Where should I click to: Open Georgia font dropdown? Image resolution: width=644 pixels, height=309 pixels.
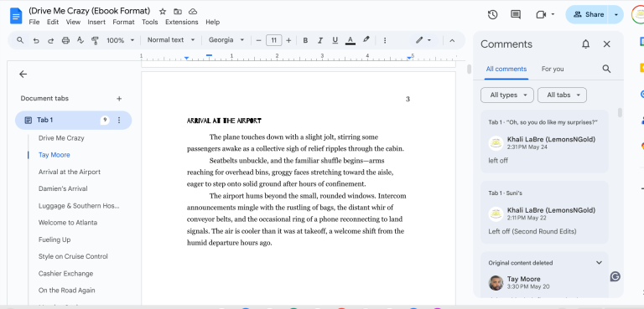[226, 40]
